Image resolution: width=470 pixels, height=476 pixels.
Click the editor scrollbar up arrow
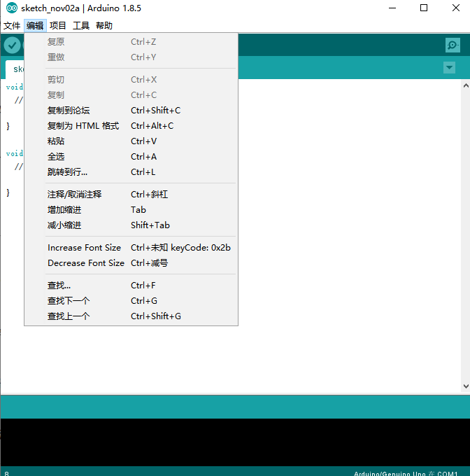pyautogui.click(x=465, y=85)
